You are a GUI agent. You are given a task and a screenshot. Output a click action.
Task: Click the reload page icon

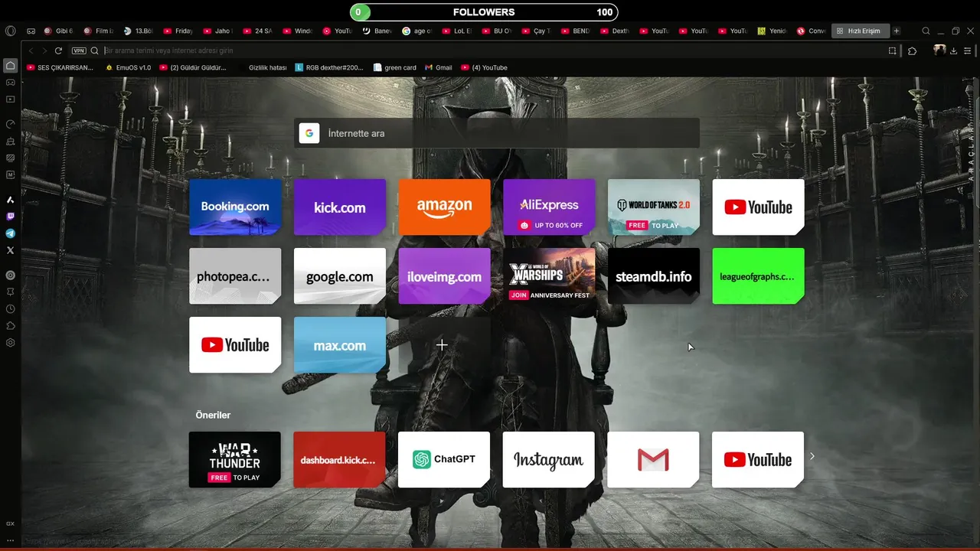[58, 51]
